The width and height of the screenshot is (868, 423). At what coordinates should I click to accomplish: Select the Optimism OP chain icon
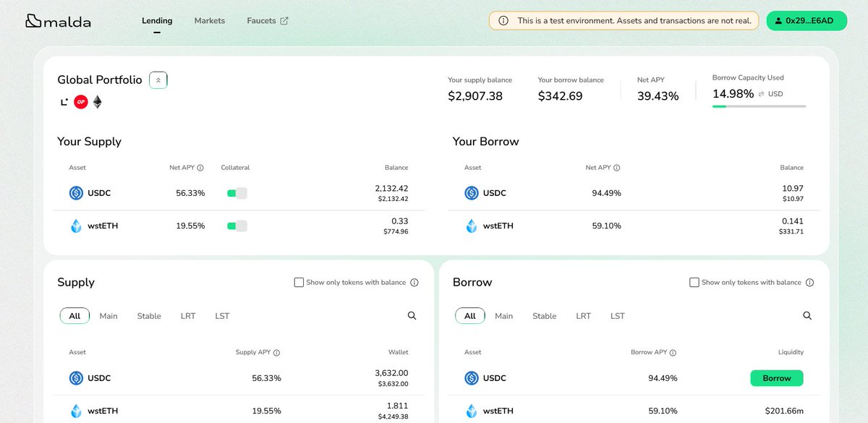81,102
